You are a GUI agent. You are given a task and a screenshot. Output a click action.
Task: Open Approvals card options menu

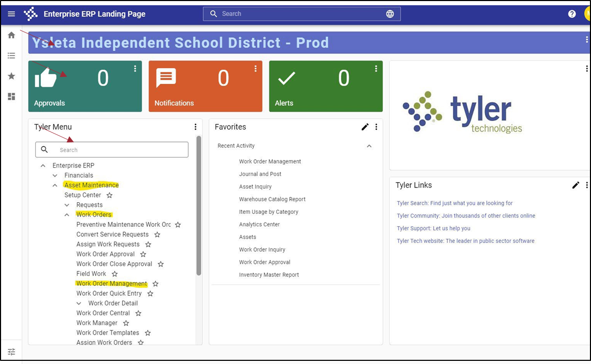pos(135,69)
